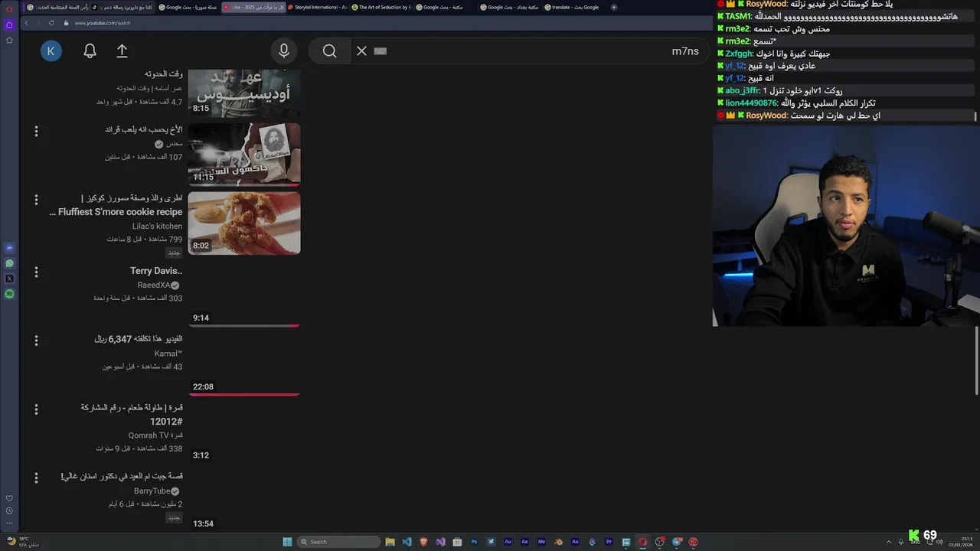Switch to the Storytel International tab
Screen dimensions: 980x551
(317, 7)
